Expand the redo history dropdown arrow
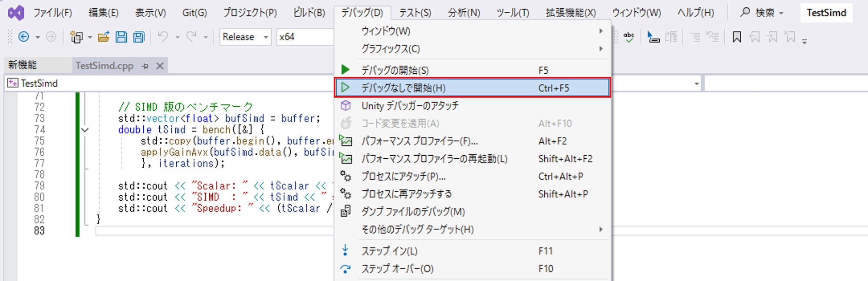Viewport: 868px width, 281px height. (x=206, y=37)
